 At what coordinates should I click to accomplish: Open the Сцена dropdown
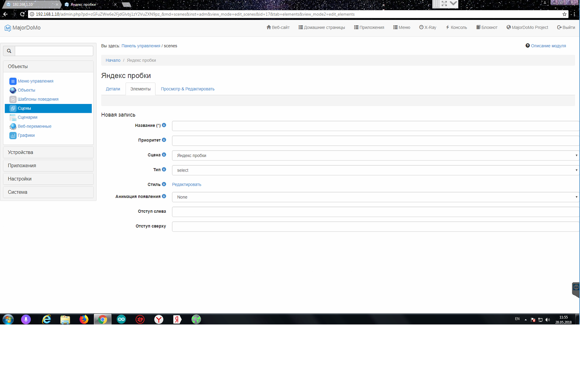(376, 156)
